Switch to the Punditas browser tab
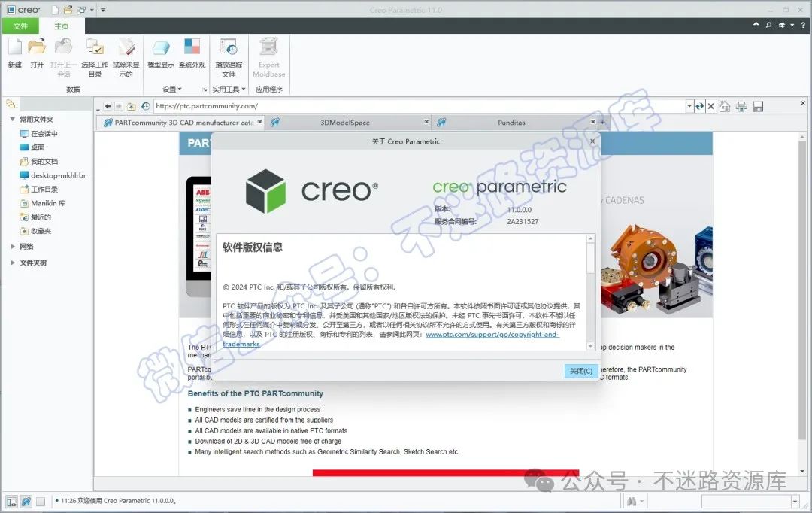 [511, 123]
